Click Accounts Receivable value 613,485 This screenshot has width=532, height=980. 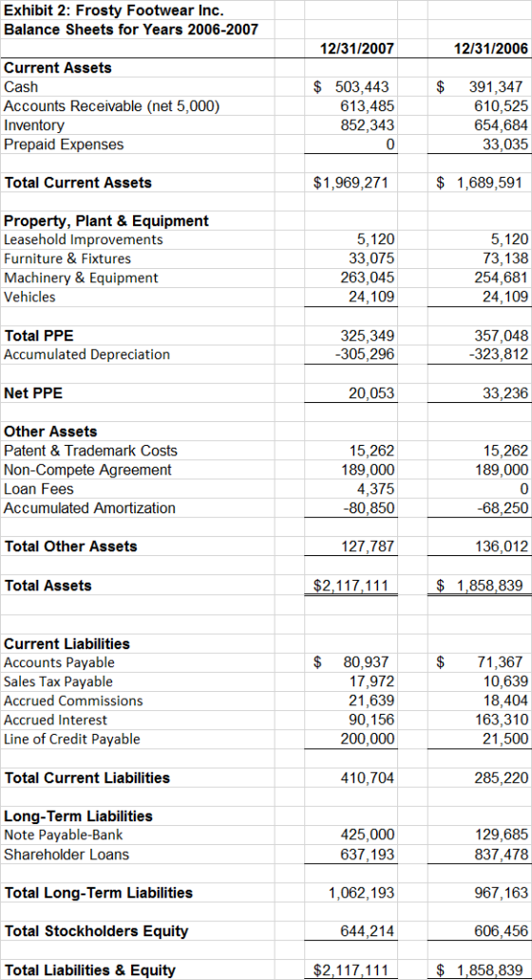point(367,106)
